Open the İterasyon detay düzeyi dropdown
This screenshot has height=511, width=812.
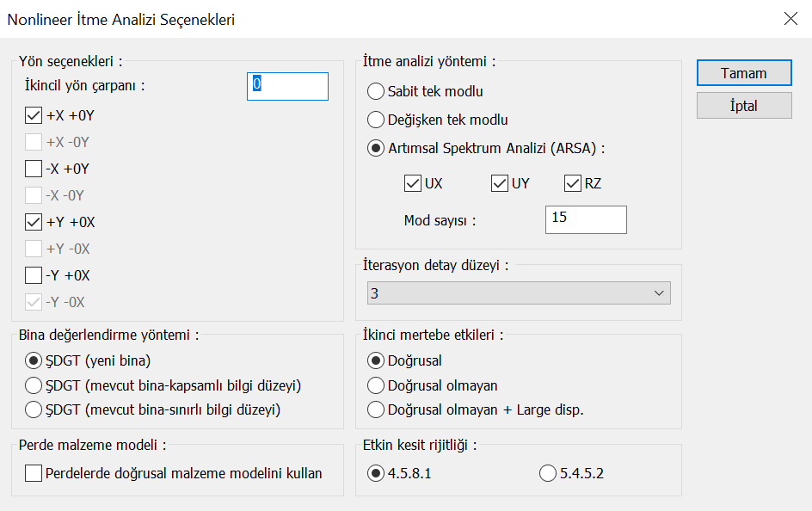point(519,293)
